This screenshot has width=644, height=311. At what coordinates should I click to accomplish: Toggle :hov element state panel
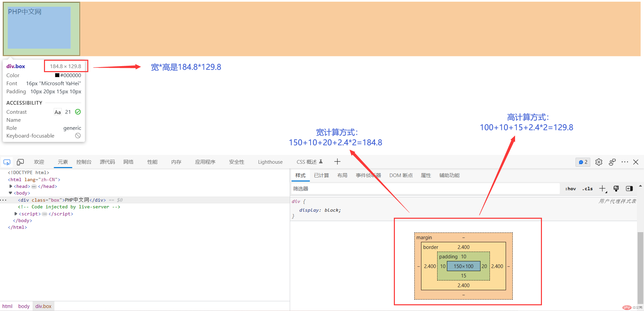click(570, 189)
